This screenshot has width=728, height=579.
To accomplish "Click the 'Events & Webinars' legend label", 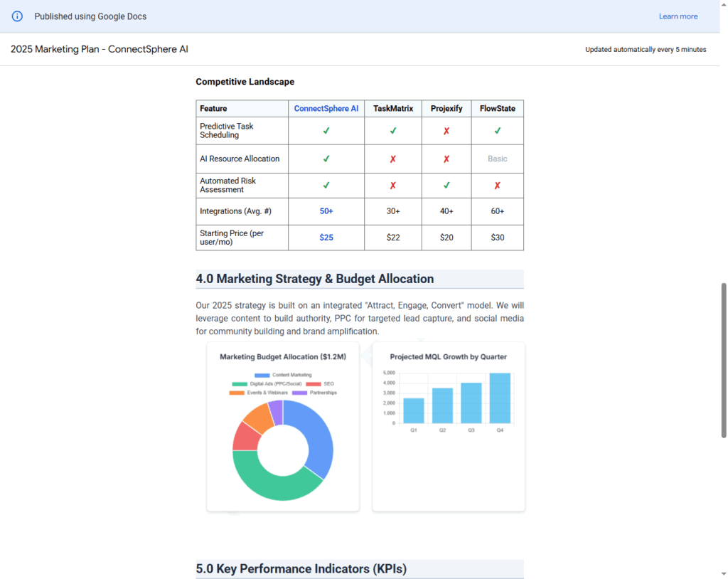I will point(267,393).
